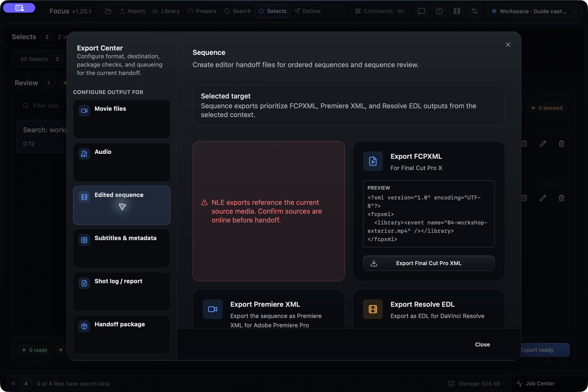Click the Close button in dialog footer

[482, 344]
